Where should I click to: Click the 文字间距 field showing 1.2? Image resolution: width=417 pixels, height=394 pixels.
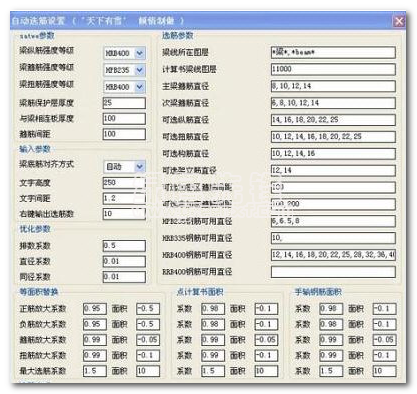pos(124,198)
